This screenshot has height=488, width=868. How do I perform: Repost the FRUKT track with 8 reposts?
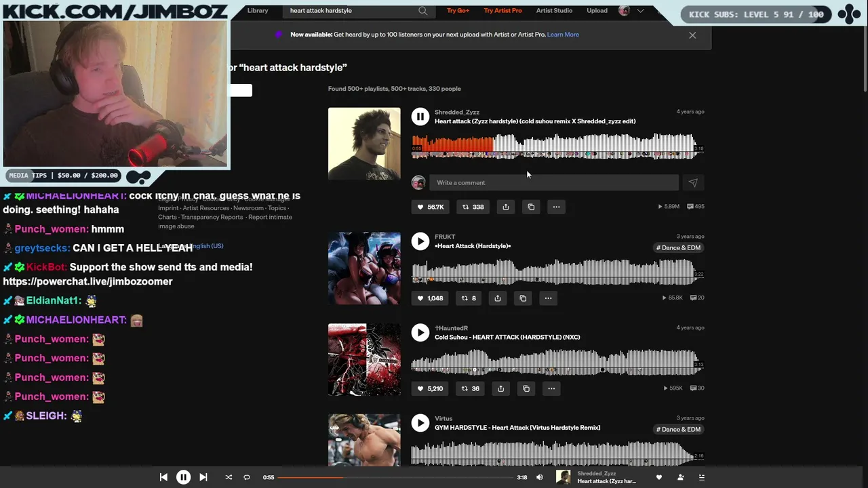(469, 298)
